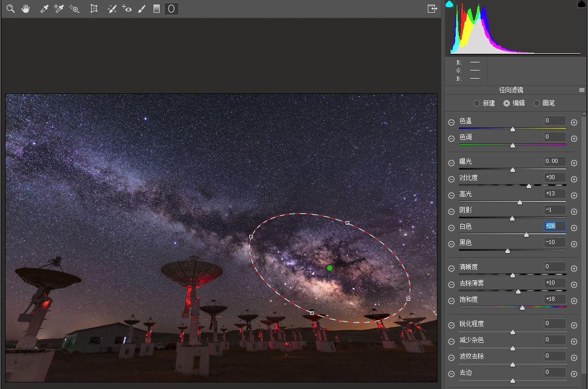Choose the Red Eye Removal tool

click(x=127, y=9)
